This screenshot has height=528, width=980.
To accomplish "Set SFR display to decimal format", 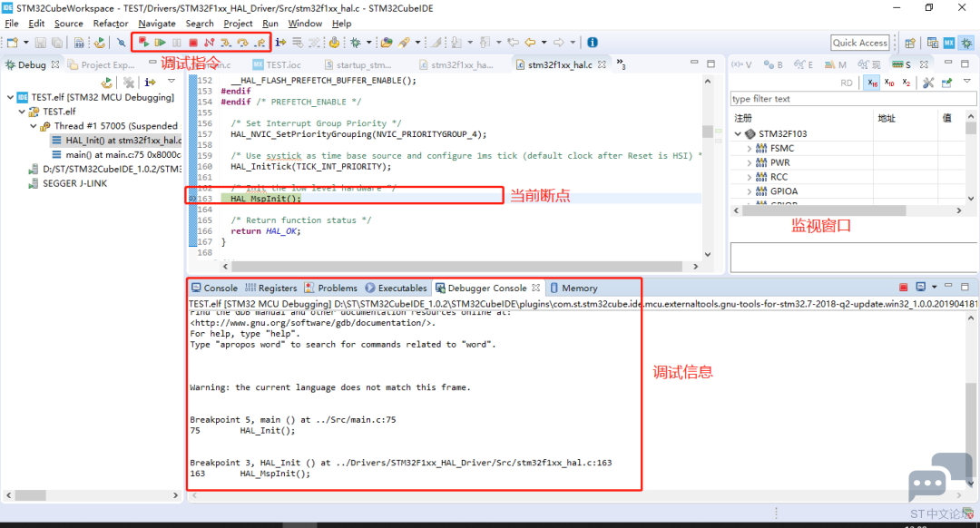I will tap(889, 83).
